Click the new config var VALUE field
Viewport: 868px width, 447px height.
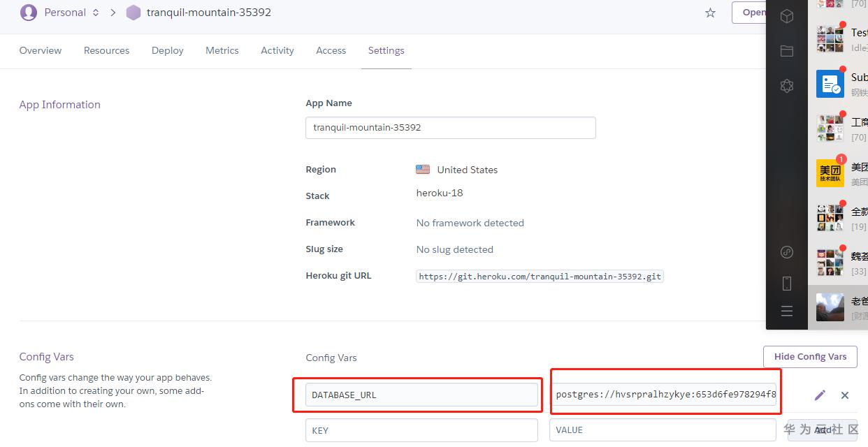click(662, 430)
